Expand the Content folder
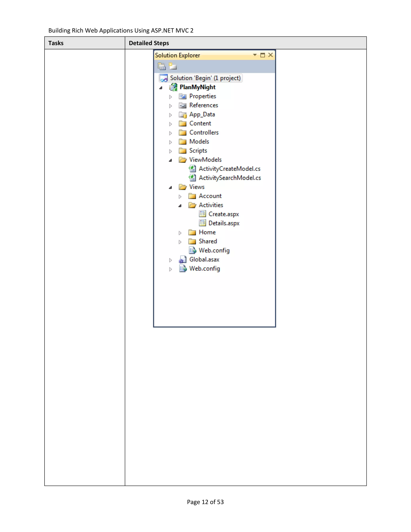 [170, 124]
